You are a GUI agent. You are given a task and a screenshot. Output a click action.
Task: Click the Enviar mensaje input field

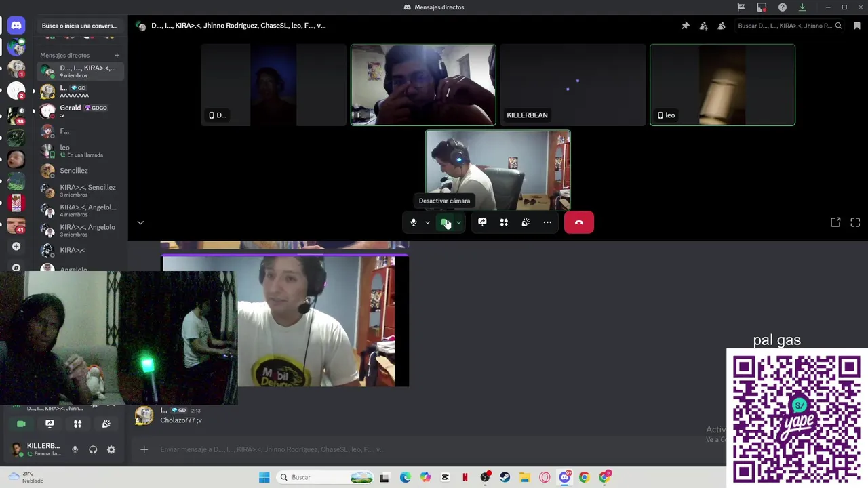click(434, 449)
